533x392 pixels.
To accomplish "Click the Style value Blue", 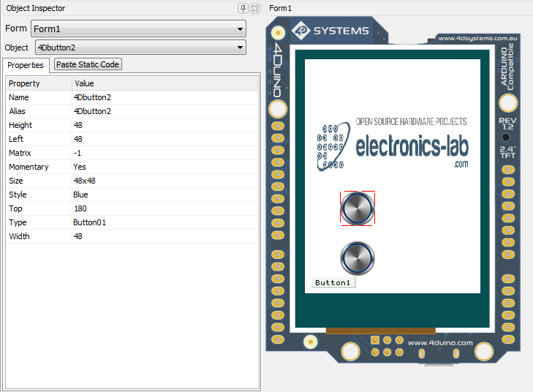I will (x=81, y=195).
